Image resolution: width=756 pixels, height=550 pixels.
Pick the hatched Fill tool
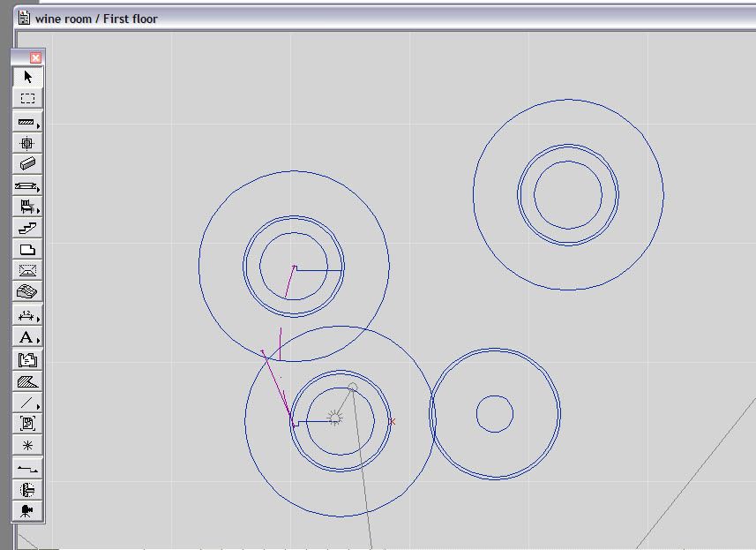[x=27, y=381]
